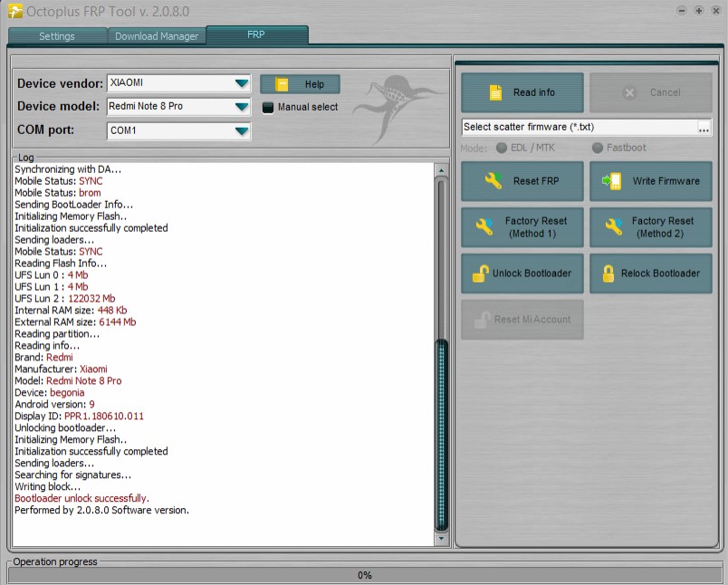Select the FRP tab
This screenshot has width=728, height=585.
pos(257,34)
